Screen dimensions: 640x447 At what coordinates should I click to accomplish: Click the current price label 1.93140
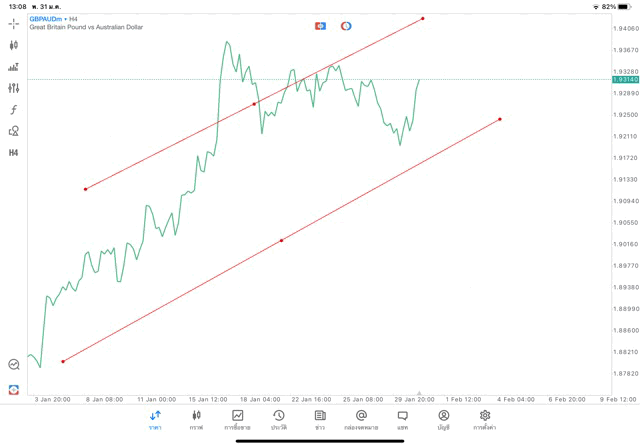[625, 79]
